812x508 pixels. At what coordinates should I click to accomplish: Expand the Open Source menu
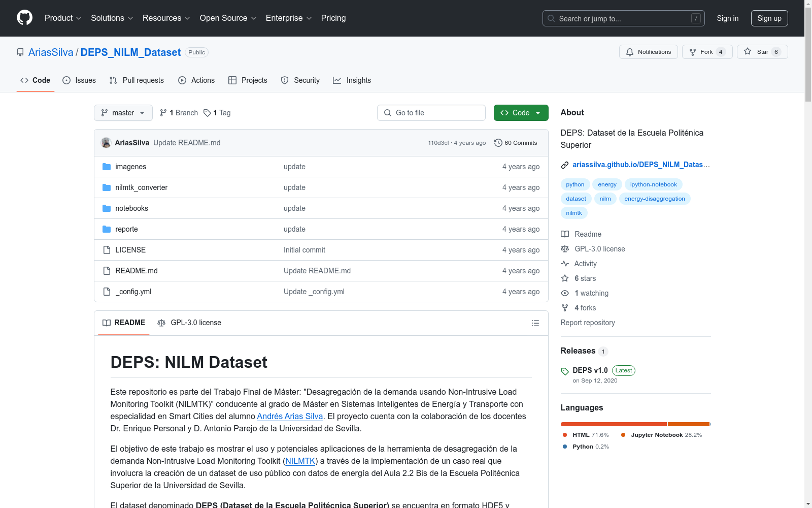[x=228, y=18]
